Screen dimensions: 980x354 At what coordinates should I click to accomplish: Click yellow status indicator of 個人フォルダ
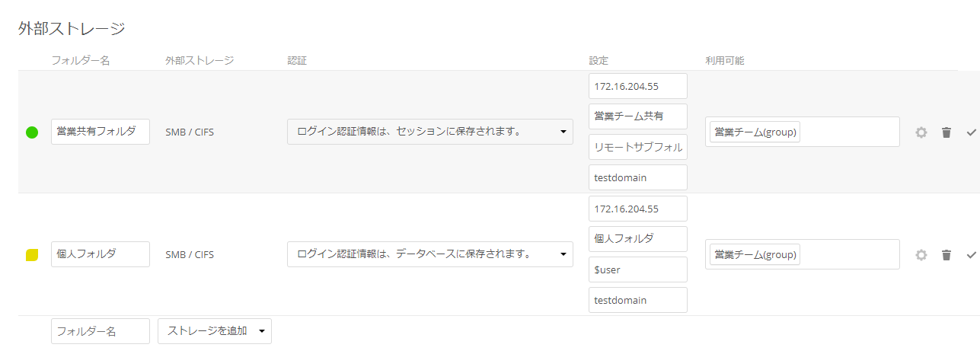pos(32,255)
